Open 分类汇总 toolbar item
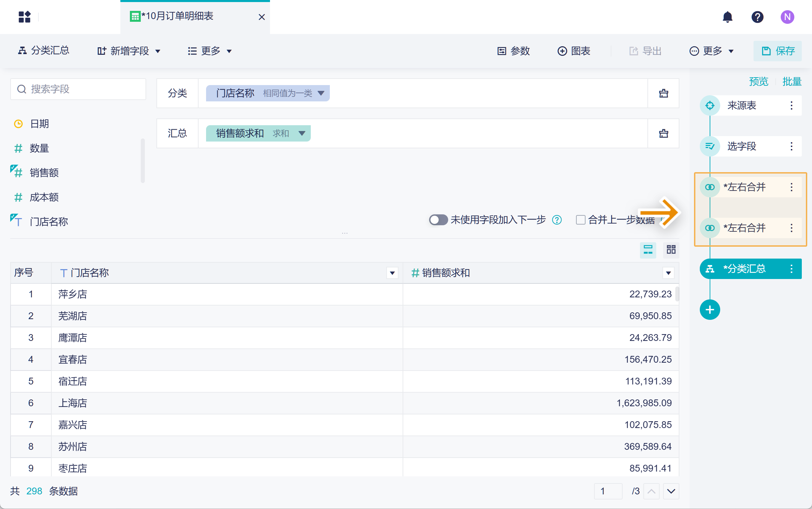The image size is (812, 509). pyautogui.click(x=44, y=51)
